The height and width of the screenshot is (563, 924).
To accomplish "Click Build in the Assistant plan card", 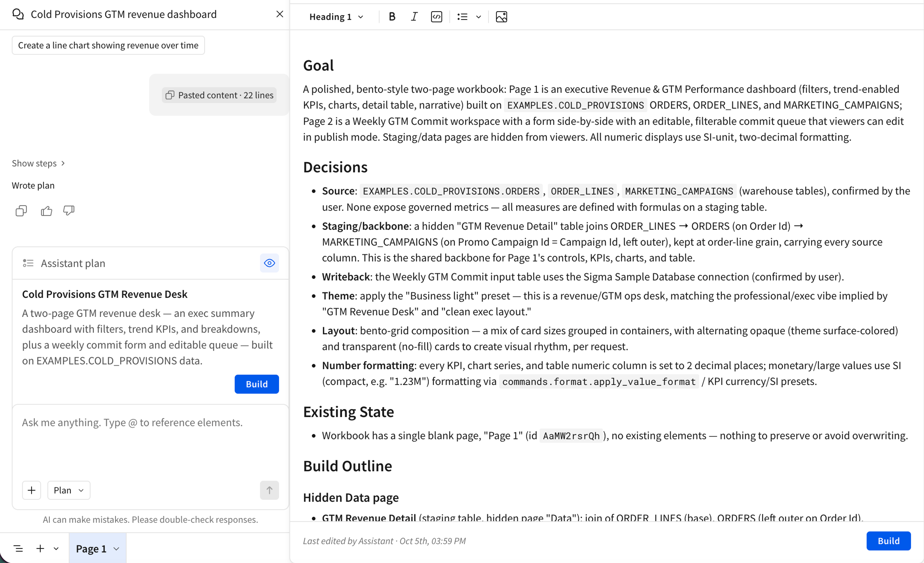I will pos(257,384).
